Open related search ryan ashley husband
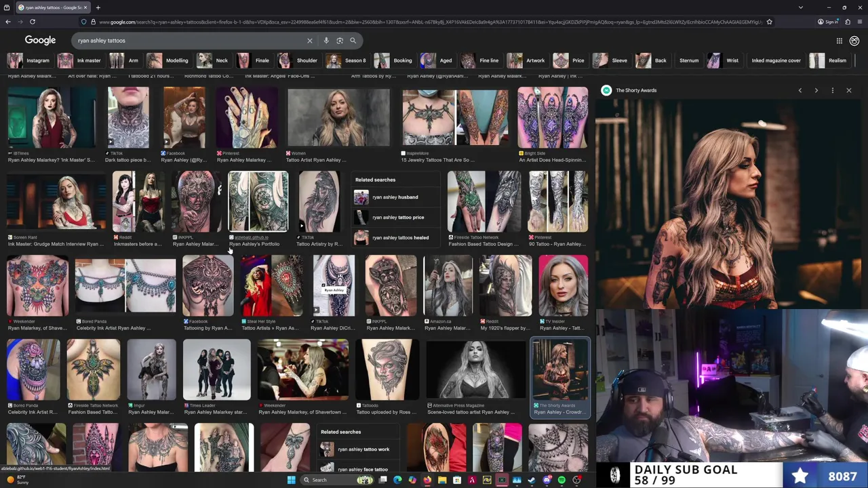This screenshot has width=868, height=488. point(395,197)
